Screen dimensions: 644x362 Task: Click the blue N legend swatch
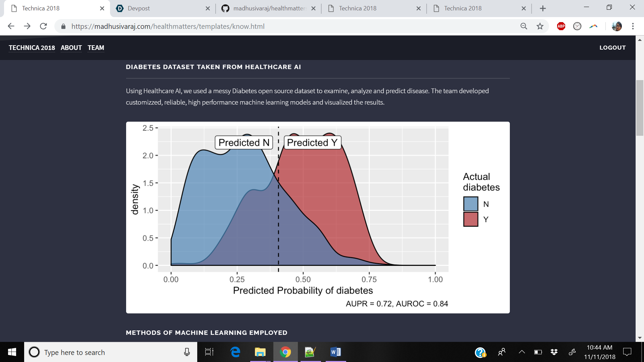click(x=471, y=204)
